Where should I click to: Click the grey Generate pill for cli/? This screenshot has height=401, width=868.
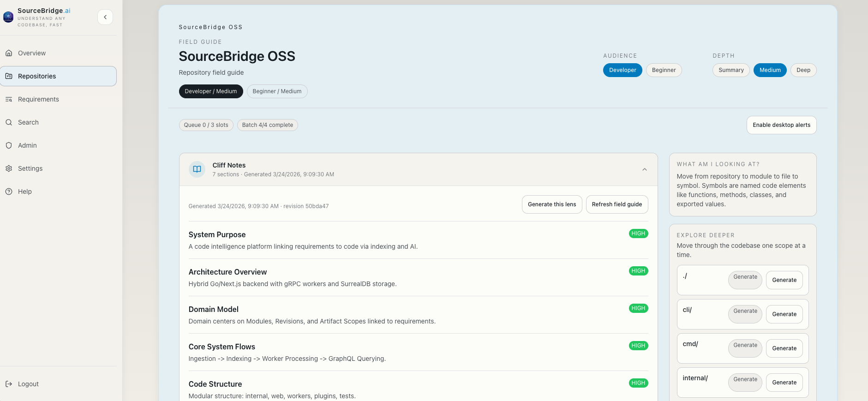coord(745,314)
